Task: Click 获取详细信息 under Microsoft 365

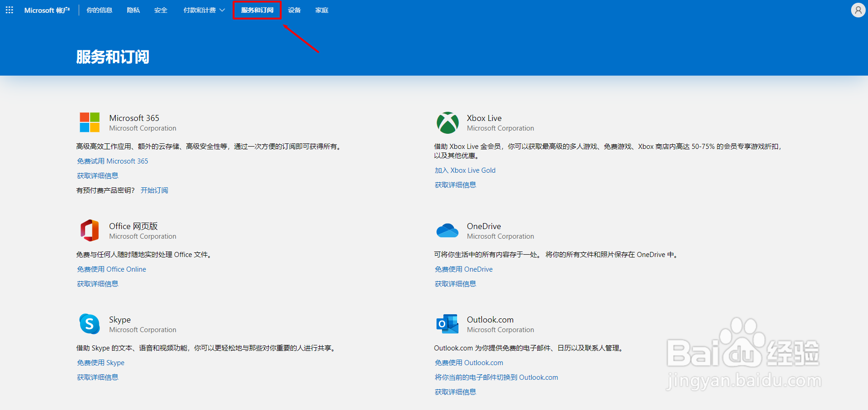Action: click(x=97, y=176)
